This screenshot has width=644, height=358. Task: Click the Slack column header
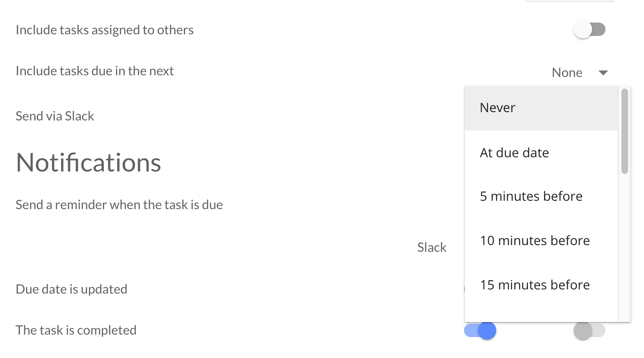pyautogui.click(x=432, y=247)
